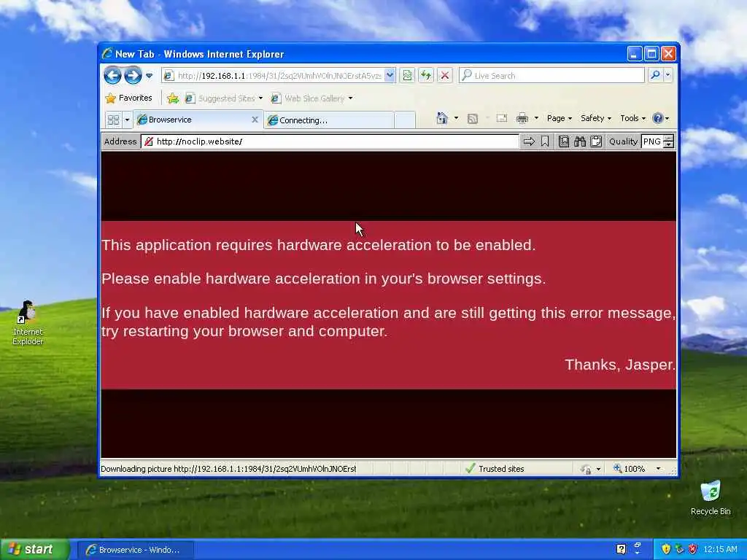Open the Page menu

coord(560,118)
